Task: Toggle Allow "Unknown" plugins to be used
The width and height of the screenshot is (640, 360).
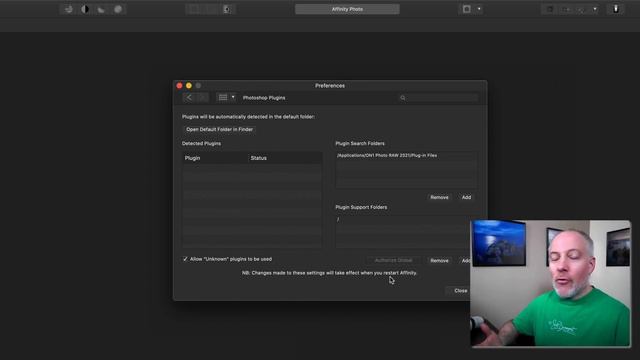Action: (185, 259)
